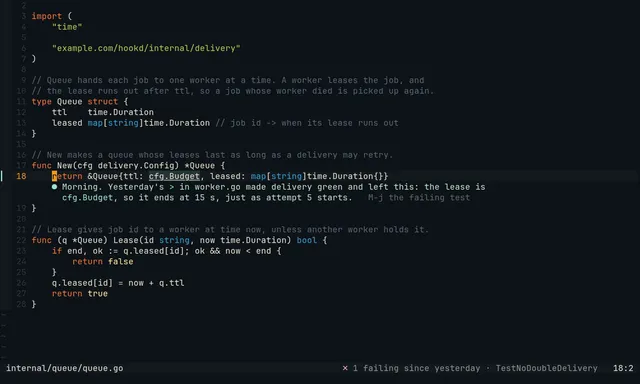Viewport: 640px width, 384px height.
Task: Click the red X failing icon in status bar
Action: point(345,368)
